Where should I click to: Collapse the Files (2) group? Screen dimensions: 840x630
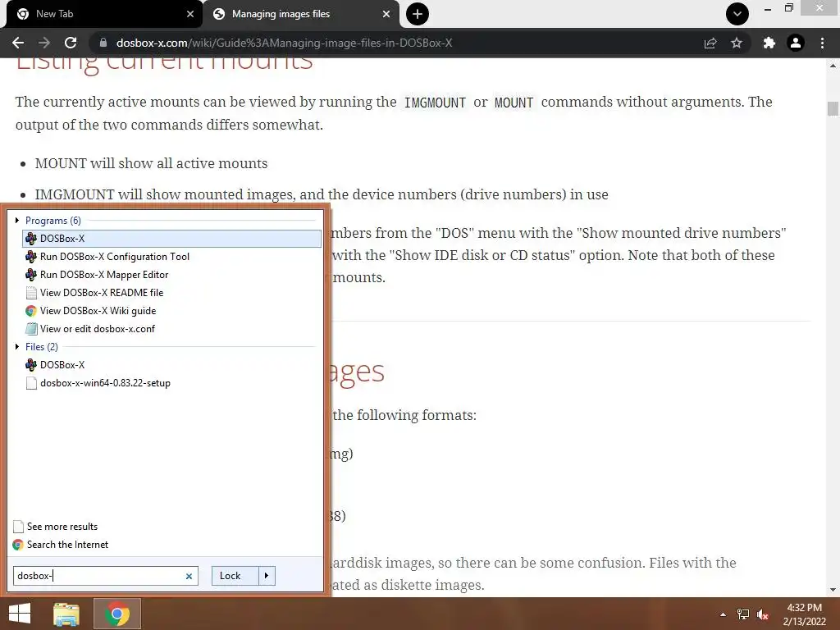coord(17,347)
